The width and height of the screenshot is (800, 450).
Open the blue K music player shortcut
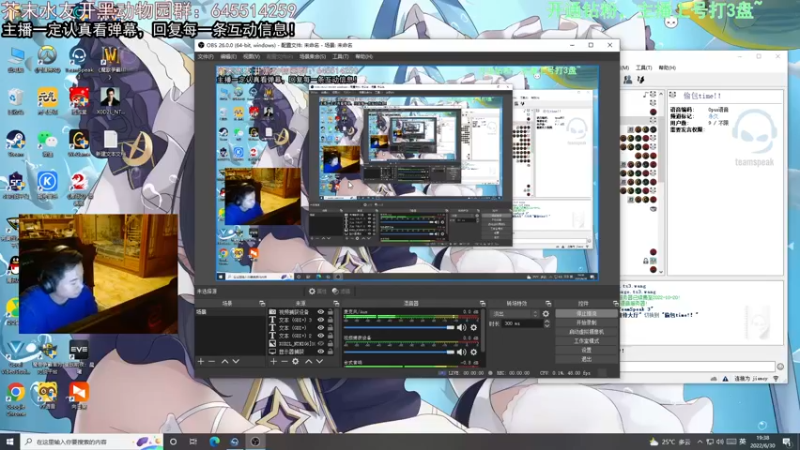[47, 185]
